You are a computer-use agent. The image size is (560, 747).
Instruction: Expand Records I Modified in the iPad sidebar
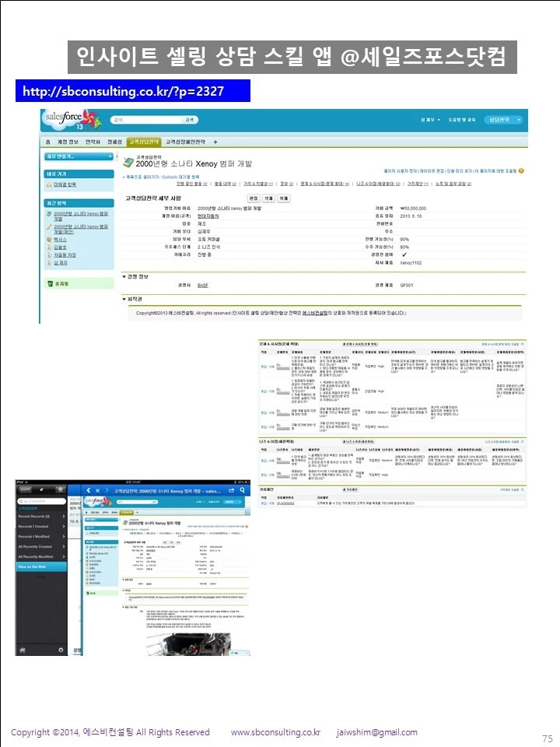click(x=41, y=536)
